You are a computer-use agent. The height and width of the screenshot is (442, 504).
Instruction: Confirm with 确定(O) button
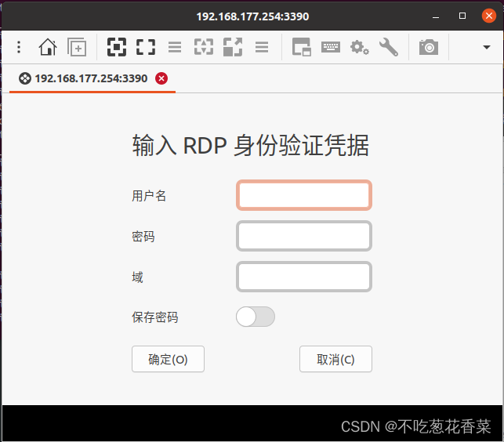(x=168, y=359)
